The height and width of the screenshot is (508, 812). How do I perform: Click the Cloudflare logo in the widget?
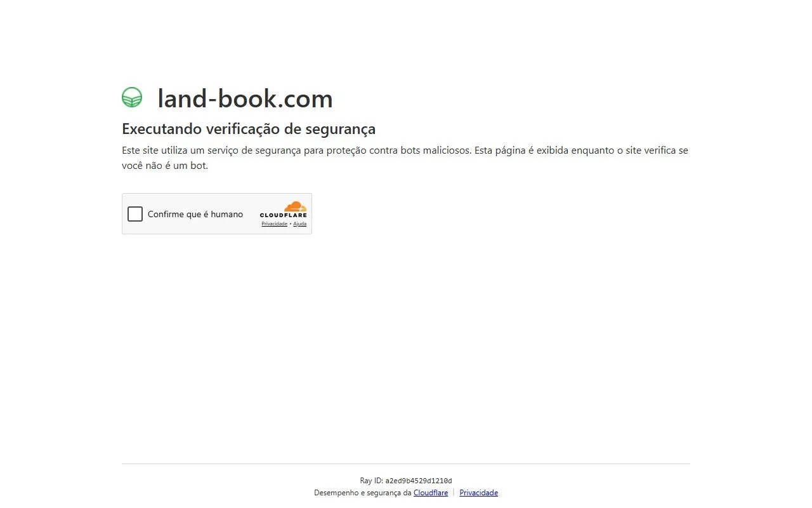pos(283,210)
